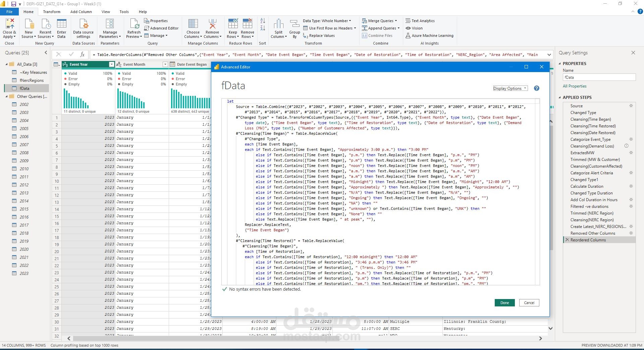644x350 pixels.
Task: Switch to the Add Column tab
Action: 81,12
